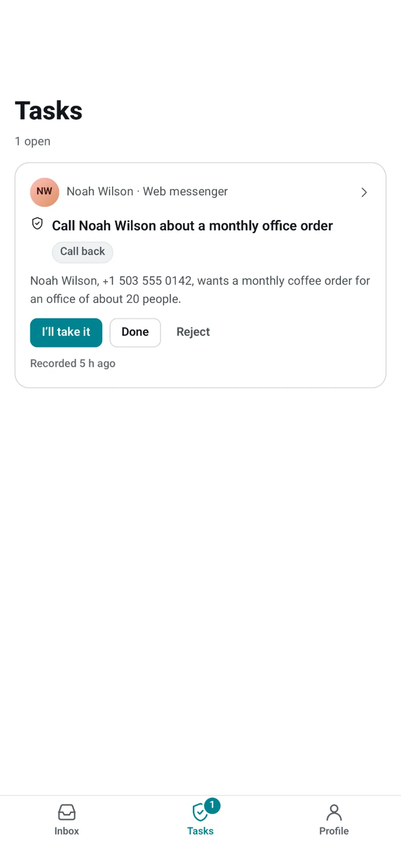
Task: Tap Noah Wilson · Web messenger header
Action: click(x=147, y=192)
